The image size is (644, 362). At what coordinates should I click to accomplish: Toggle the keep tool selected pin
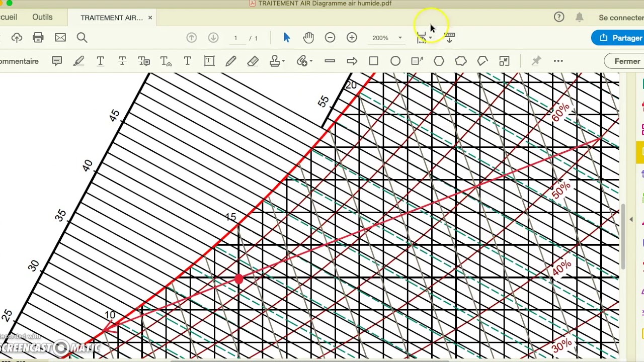536,61
